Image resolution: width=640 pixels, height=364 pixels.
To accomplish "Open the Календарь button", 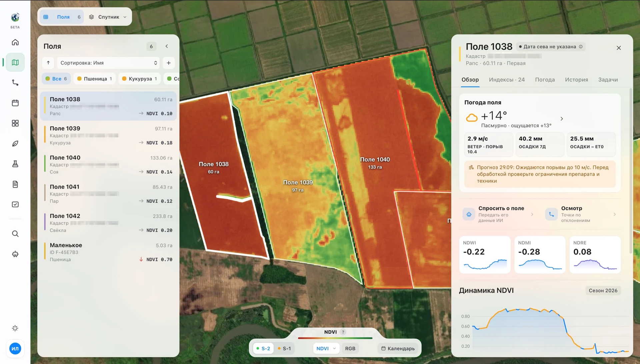I will (398, 349).
